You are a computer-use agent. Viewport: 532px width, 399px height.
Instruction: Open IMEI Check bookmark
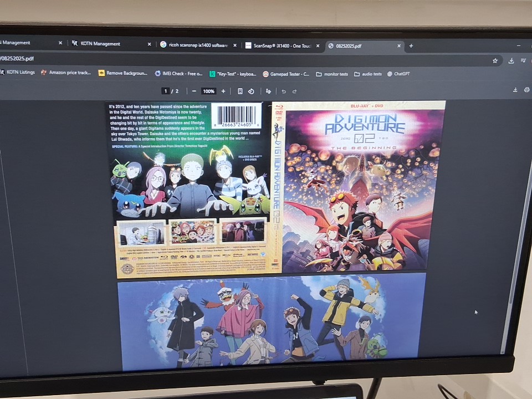click(x=178, y=73)
